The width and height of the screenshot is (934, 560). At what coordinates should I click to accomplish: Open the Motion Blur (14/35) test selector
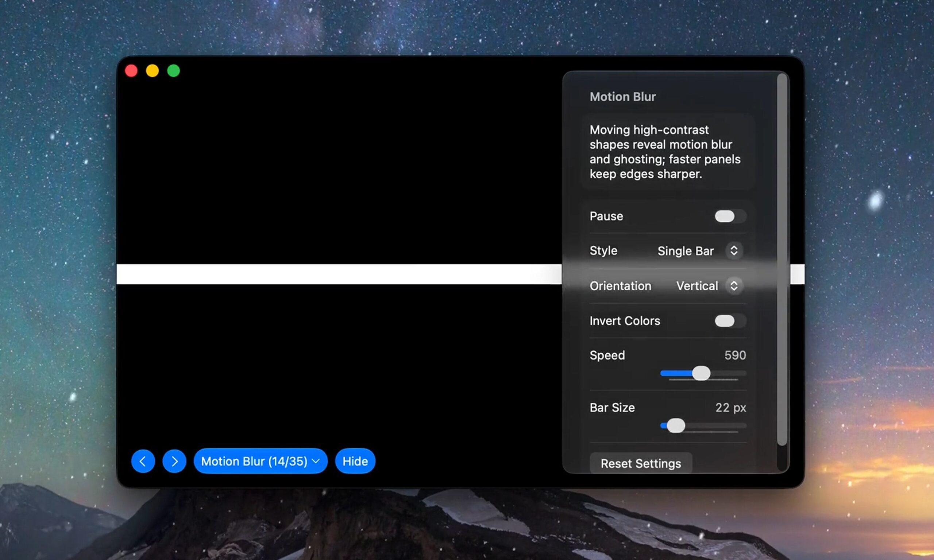(x=260, y=461)
